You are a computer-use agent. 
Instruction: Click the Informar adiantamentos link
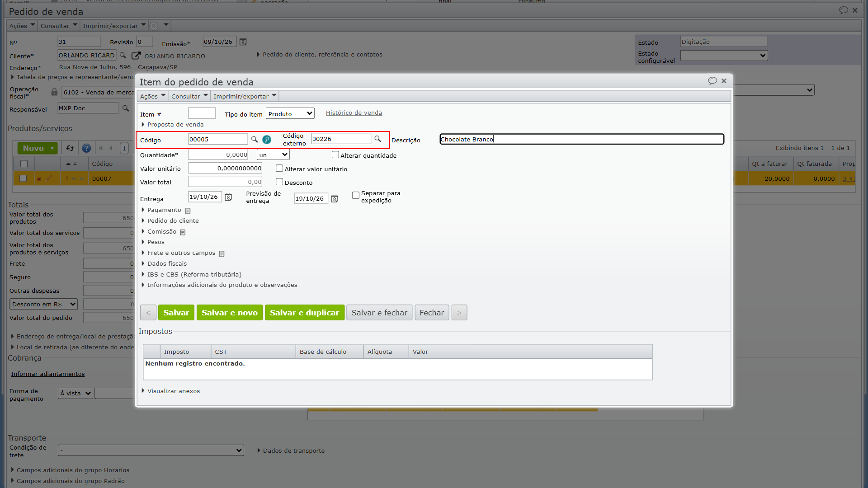tap(48, 374)
